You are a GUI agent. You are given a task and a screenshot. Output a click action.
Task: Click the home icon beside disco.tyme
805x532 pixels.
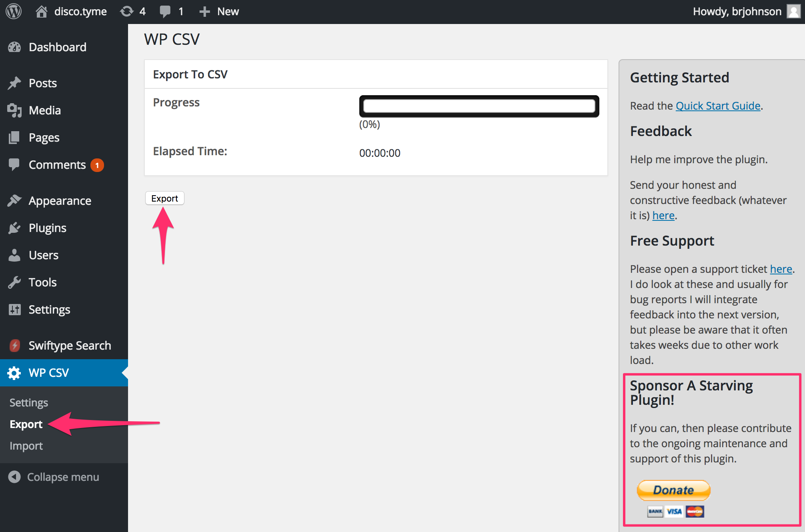click(42, 11)
